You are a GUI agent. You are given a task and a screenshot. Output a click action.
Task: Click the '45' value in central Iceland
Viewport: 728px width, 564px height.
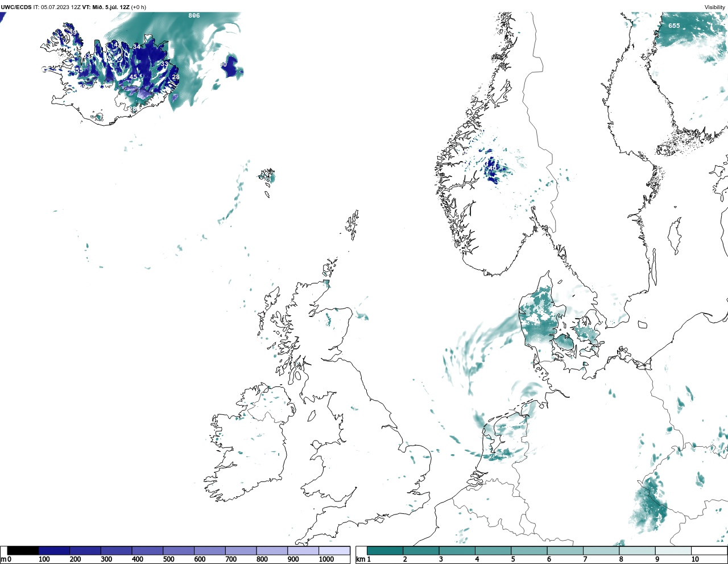tap(133, 77)
